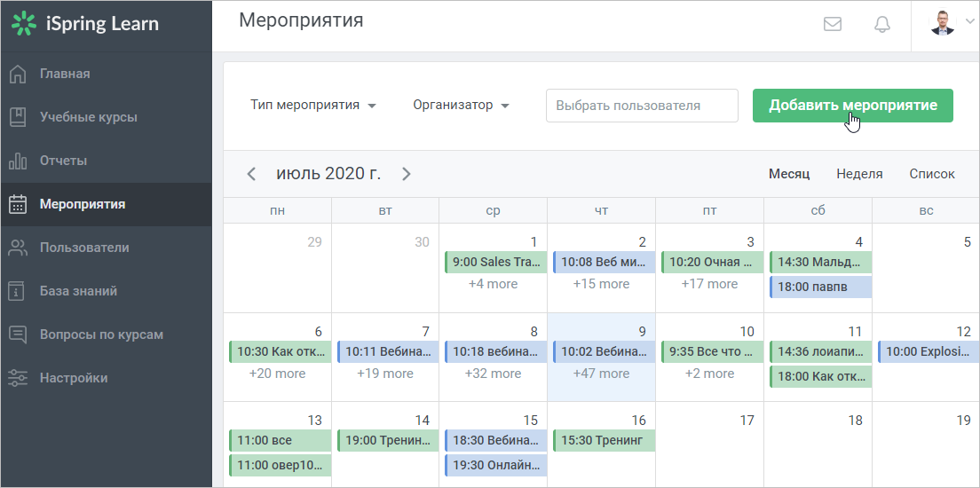Image resolution: width=980 pixels, height=488 pixels.
Task: Go to previous month arrow
Action: tap(251, 174)
